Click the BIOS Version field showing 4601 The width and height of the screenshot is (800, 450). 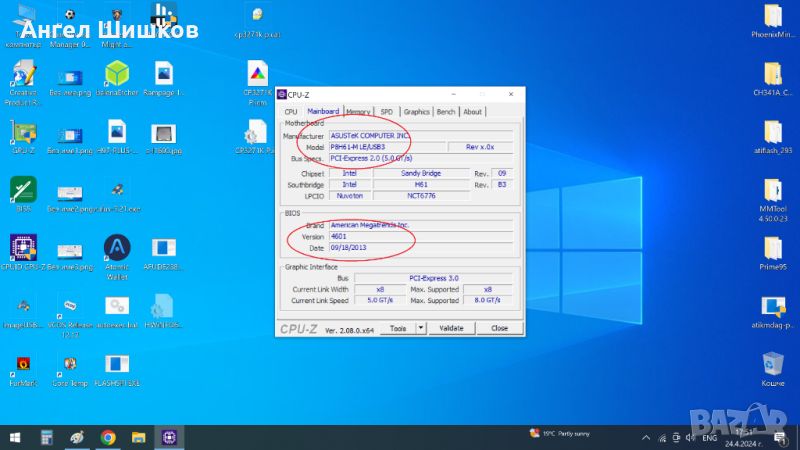[420, 236]
